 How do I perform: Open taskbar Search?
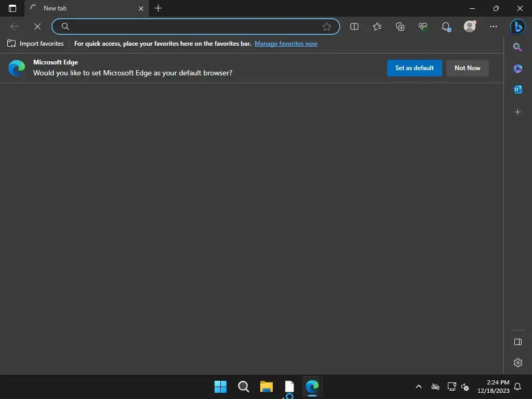(x=243, y=387)
